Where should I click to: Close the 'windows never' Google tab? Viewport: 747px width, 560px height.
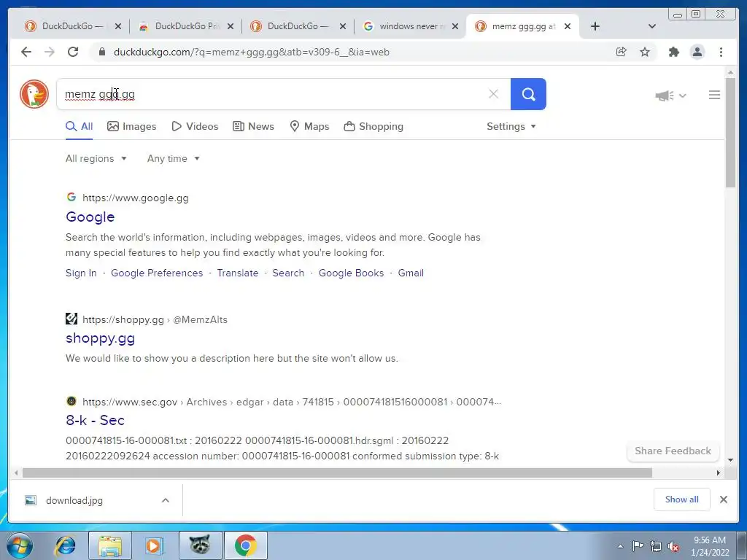[455, 26]
